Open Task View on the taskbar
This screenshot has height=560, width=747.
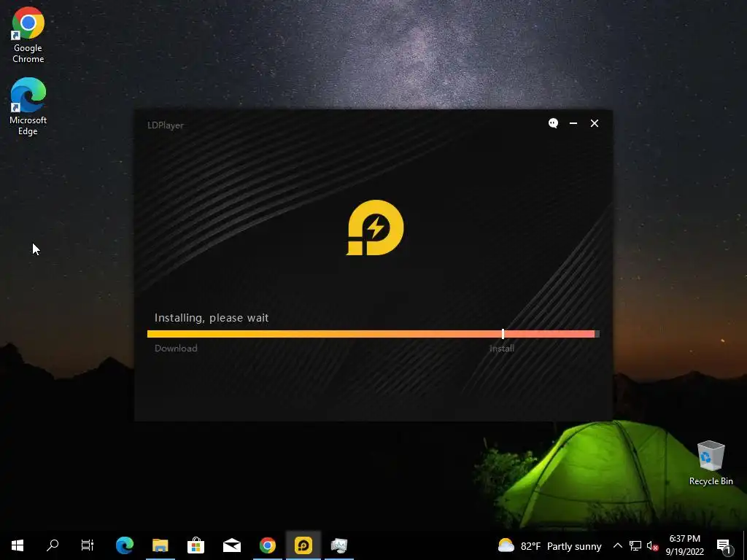(88, 545)
